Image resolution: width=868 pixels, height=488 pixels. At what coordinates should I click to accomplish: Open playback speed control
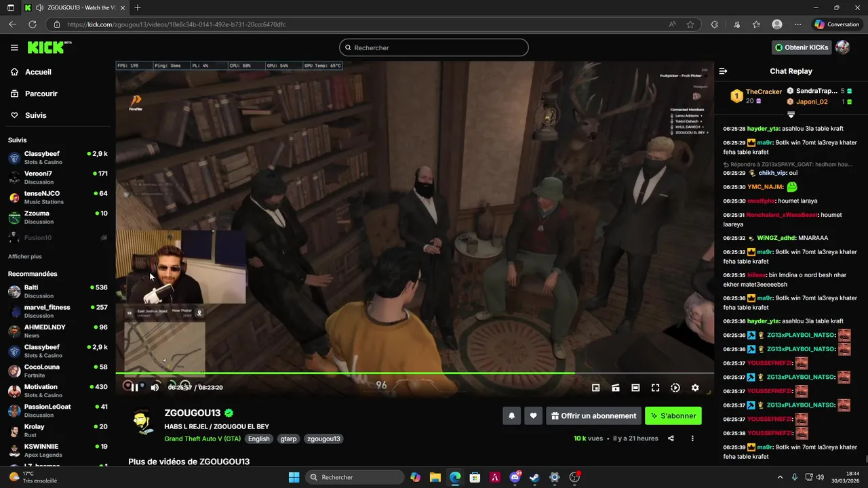point(675,388)
